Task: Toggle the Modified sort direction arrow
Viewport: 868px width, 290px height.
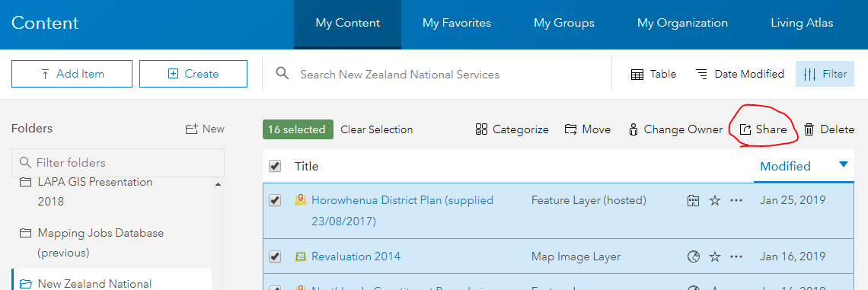Action: (843, 164)
